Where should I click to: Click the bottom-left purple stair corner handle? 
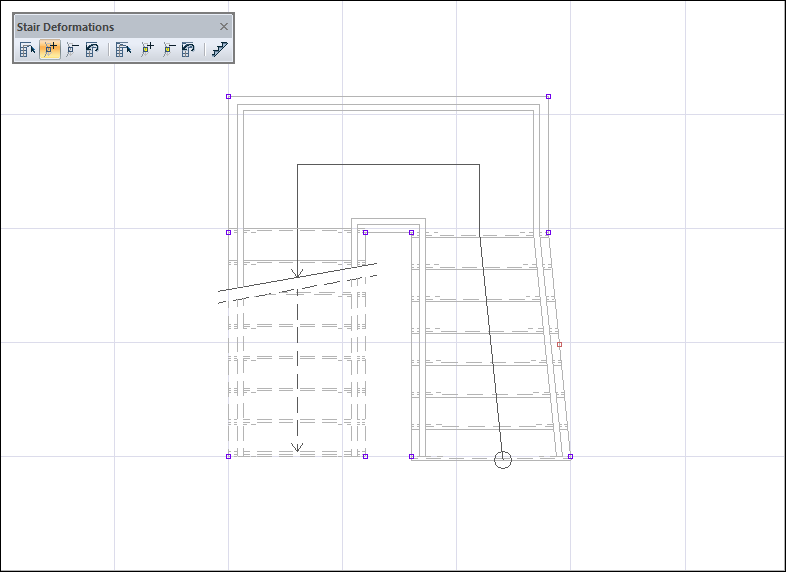tap(228, 456)
